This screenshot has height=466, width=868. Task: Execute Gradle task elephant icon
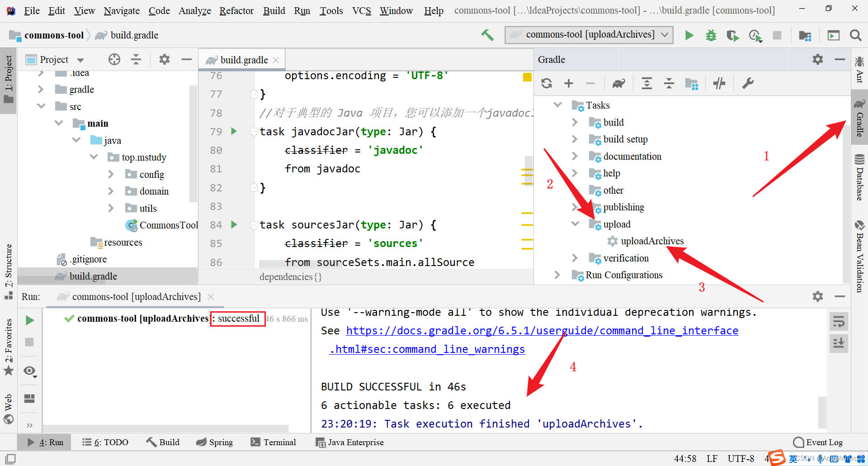point(618,83)
